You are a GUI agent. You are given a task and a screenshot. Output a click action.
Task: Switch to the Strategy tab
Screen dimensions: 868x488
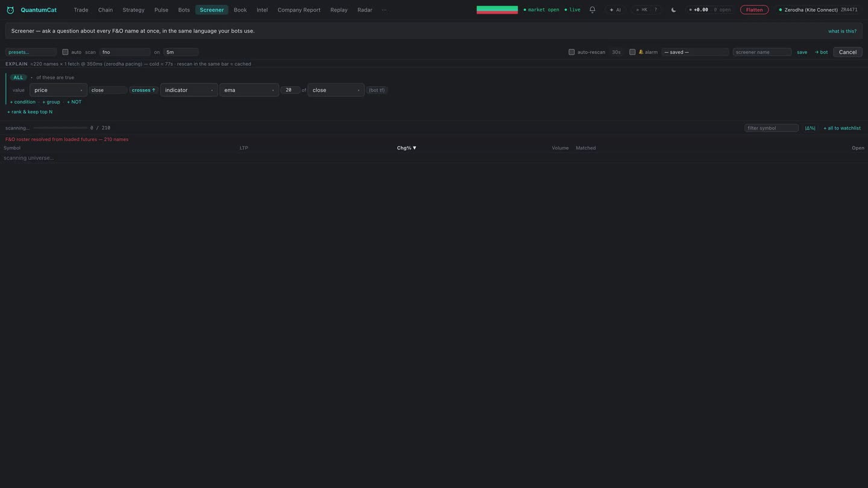[133, 10]
